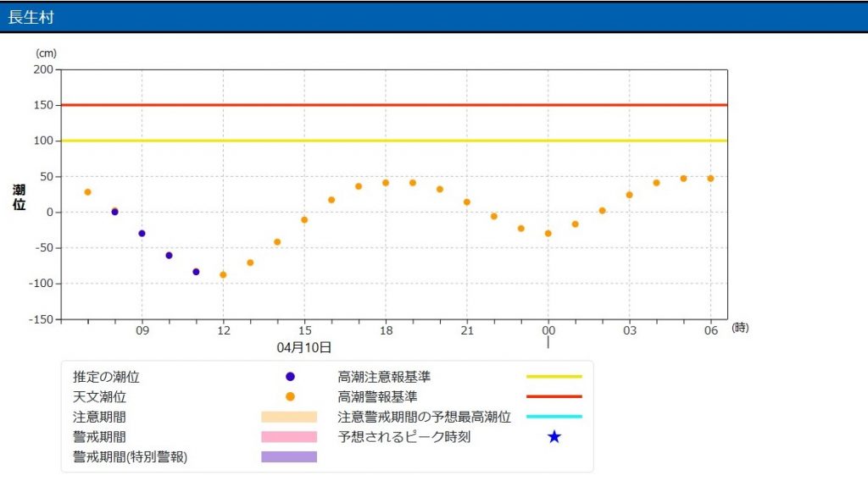
Task: Click the 高潮注意報基準 legend label
Action: coord(384,377)
